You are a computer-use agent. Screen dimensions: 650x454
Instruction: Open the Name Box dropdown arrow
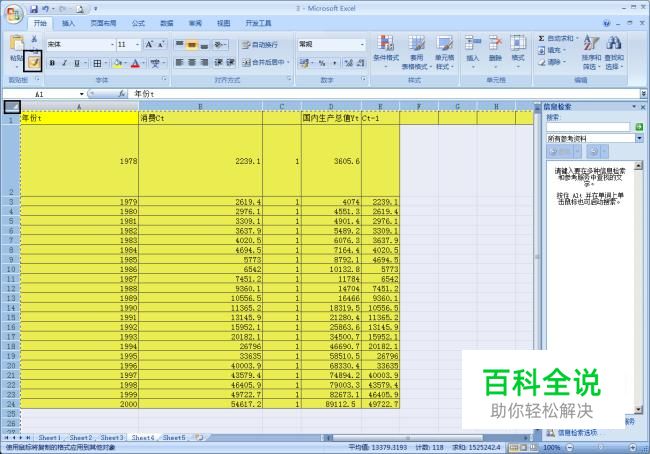click(82, 95)
